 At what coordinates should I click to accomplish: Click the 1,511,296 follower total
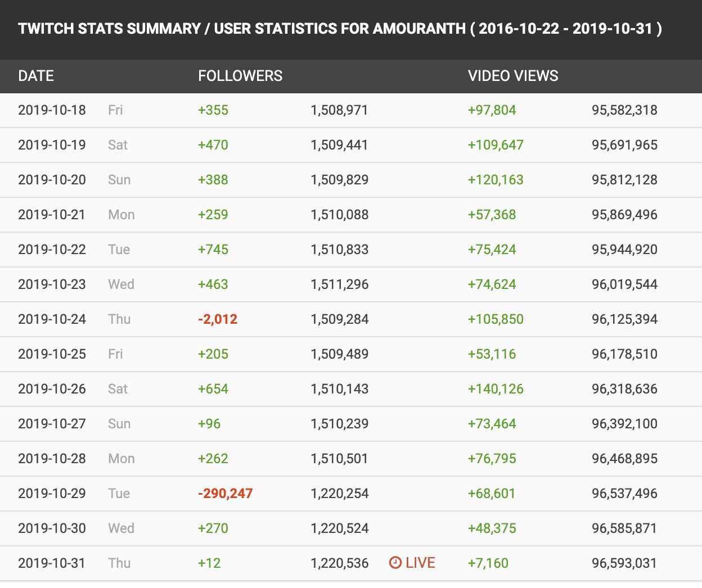[339, 284]
